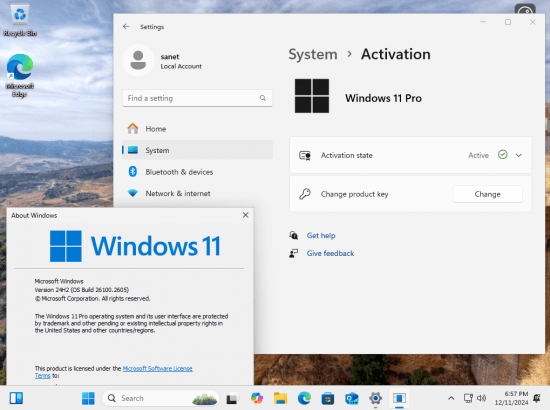The width and height of the screenshot is (550, 410).
Task: Launch Copilot from the taskbar
Action: coord(257,398)
